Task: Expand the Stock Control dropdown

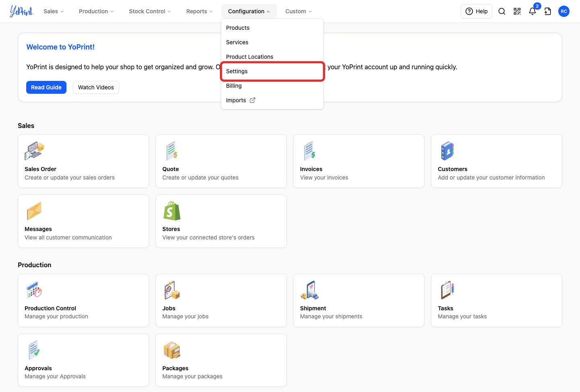Action: [x=150, y=11]
